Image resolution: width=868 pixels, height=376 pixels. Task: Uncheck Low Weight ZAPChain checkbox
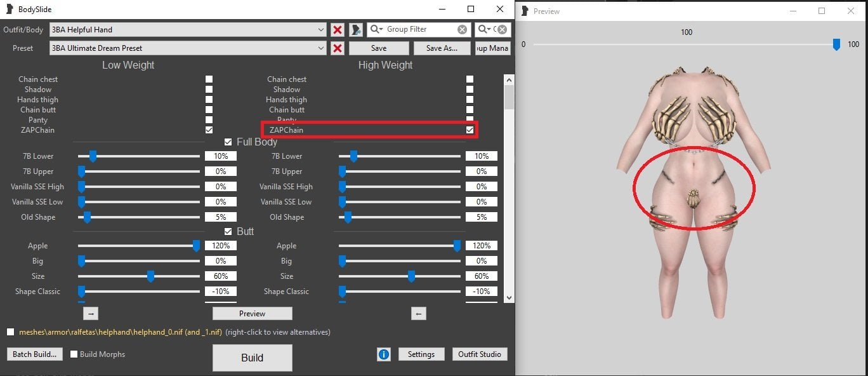209,130
